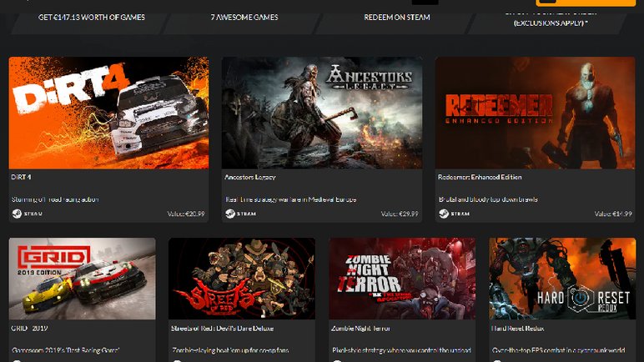644x362 pixels.
Task: Click DiRT 4 description 'Stunning off-road racing action'
Action: 55,199
